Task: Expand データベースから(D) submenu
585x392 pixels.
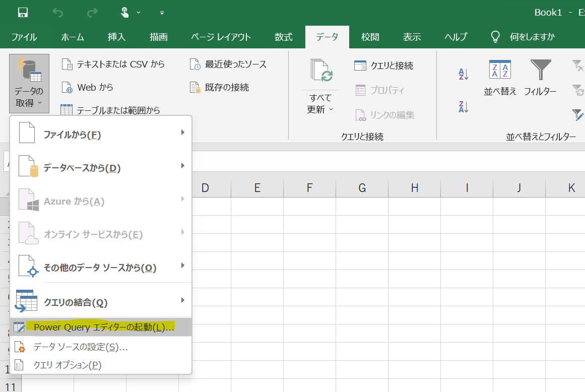Action: [101, 166]
